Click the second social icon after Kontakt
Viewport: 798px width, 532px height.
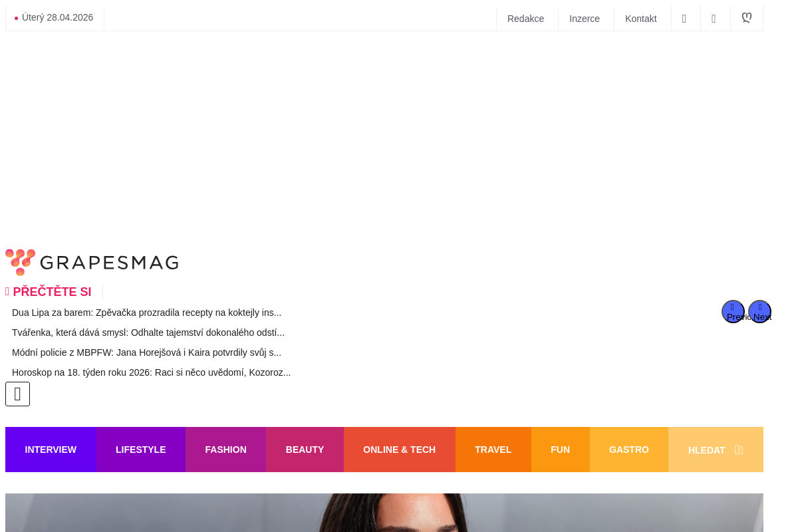[714, 19]
